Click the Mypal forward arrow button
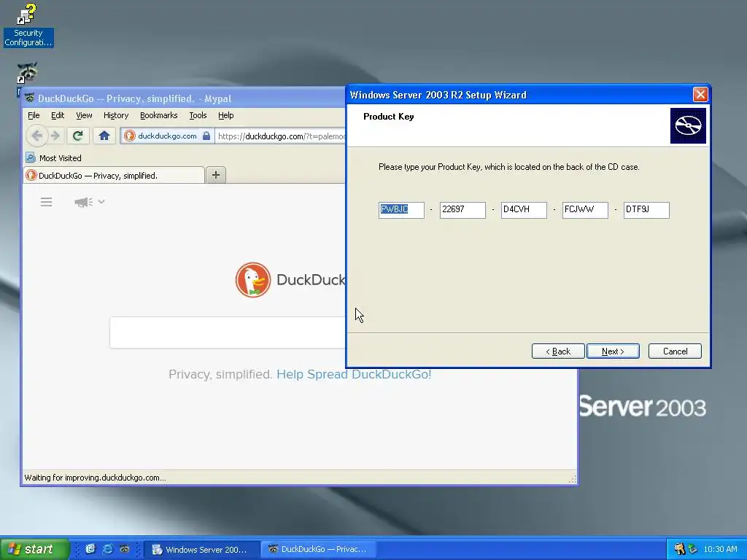The width and height of the screenshot is (747, 560). click(x=55, y=136)
